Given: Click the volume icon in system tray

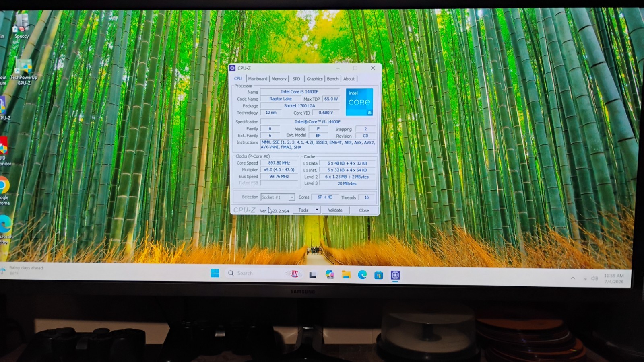Looking at the screenshot, I should click(x=594, y=278).
